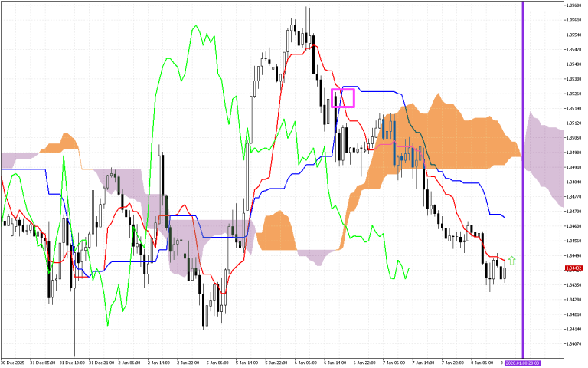This screenshot has width=588, height=368.
Task: Click the 2 Jan 22:00 time label
Action: pyautogui.click(x=188, y=363)
